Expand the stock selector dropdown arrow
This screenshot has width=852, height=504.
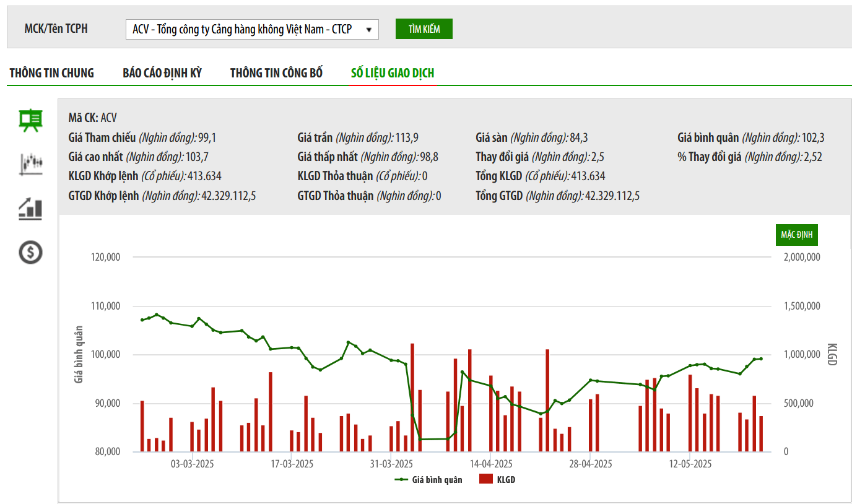coord(368,29)
